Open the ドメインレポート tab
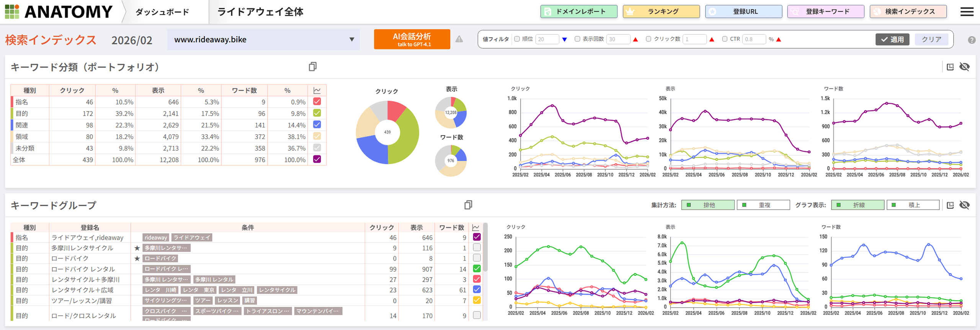This screenshot has height=330, width=980. [x=578, y=11]
